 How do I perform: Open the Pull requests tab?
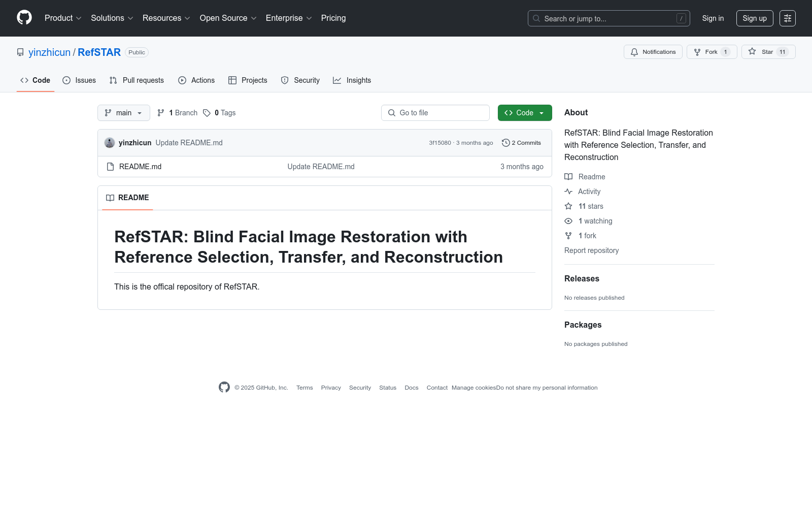[137, 80]
